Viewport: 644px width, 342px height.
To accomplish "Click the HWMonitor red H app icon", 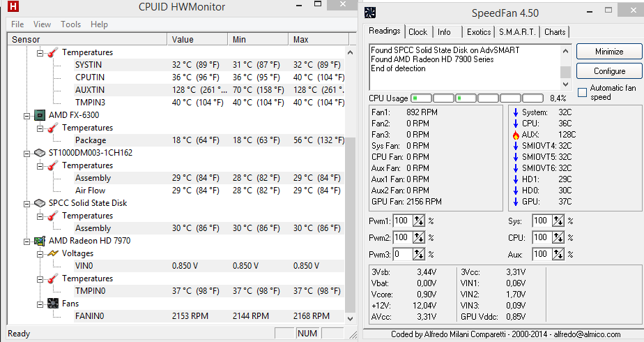I will (13, 6).
